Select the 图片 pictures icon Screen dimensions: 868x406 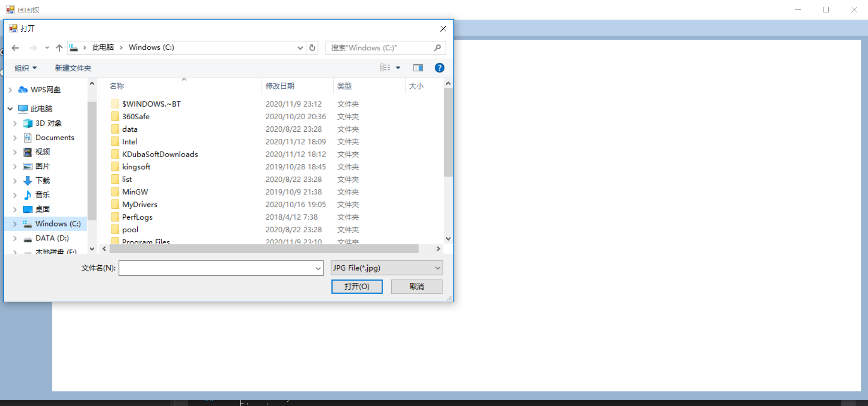tap(28, 166)
